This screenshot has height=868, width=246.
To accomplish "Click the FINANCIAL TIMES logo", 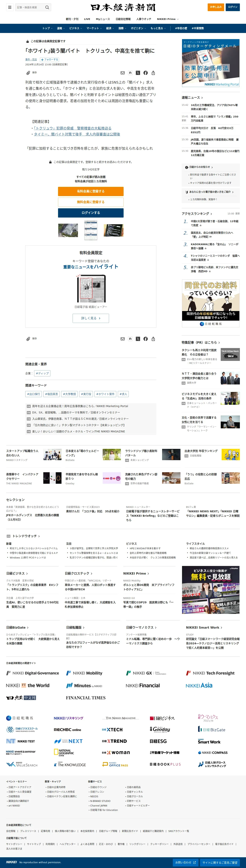I will (86, 698).
